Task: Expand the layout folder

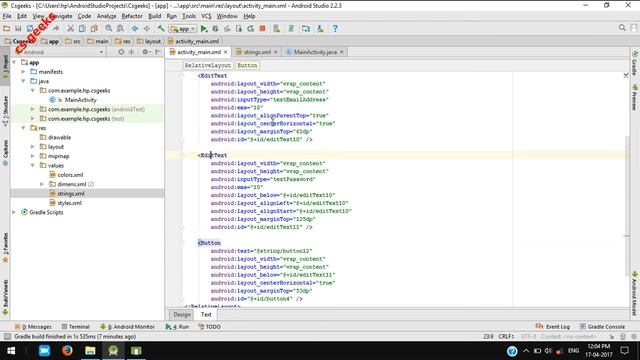Action: (33, 147)
